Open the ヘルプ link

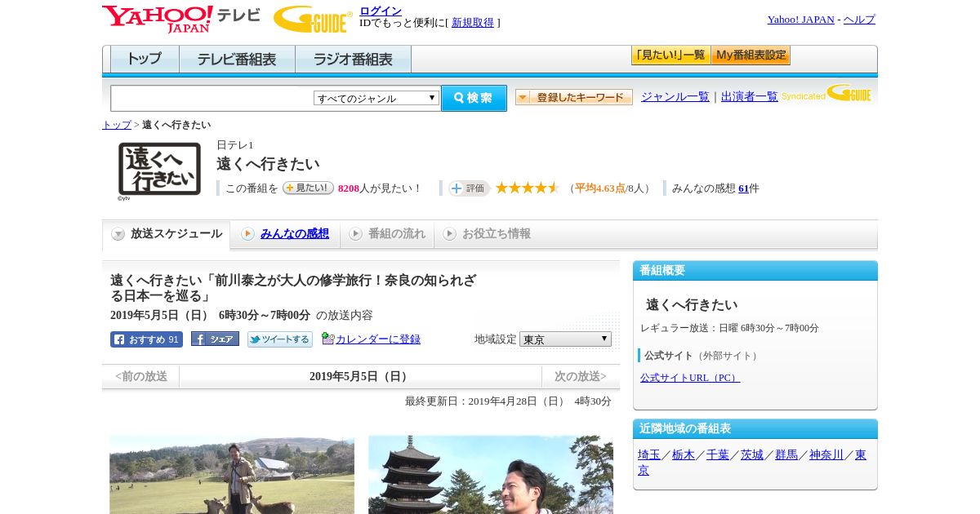click(859, 20)
